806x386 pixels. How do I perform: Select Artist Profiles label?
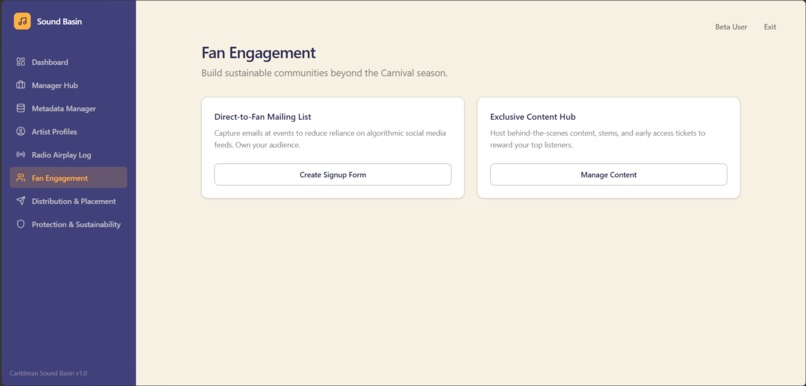54,132
